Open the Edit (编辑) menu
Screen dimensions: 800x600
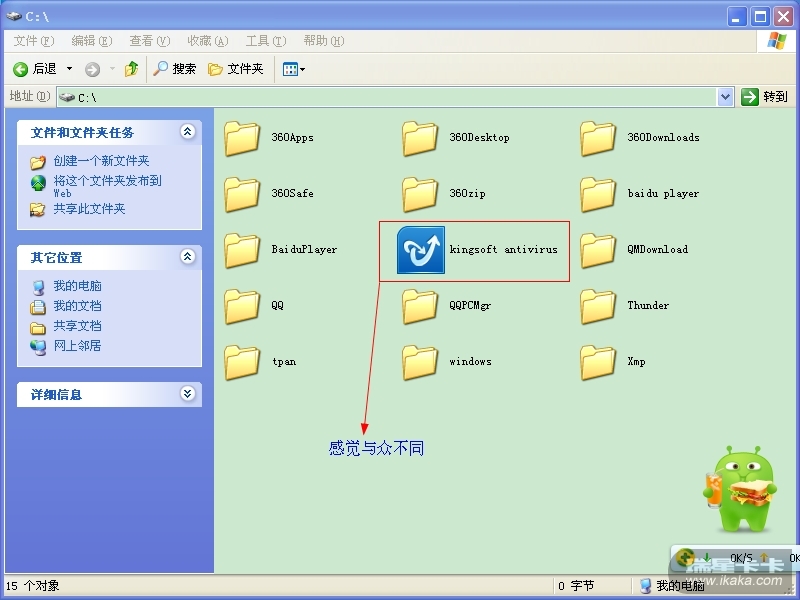coord(92,41)
